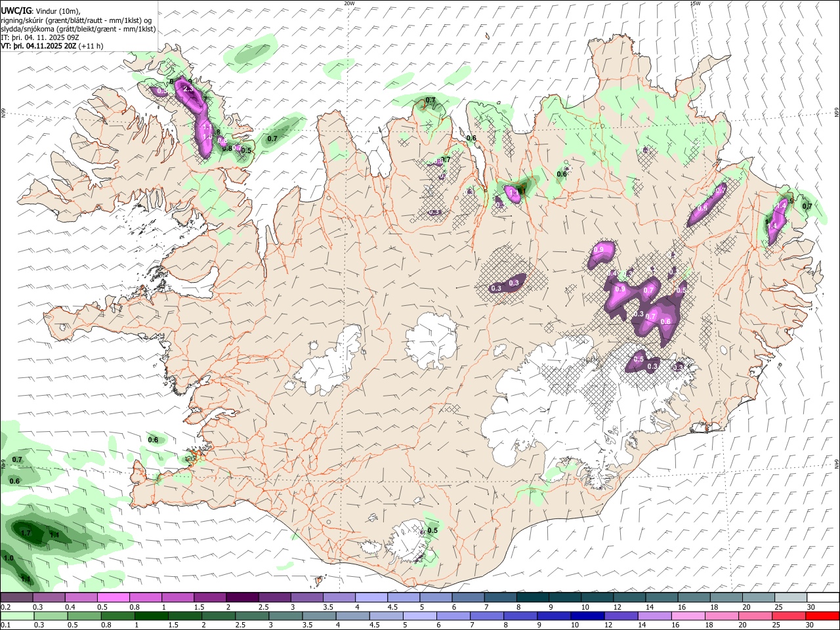Click the '0.4' label under snow scale
840x630 pixels.
[70, 607]
